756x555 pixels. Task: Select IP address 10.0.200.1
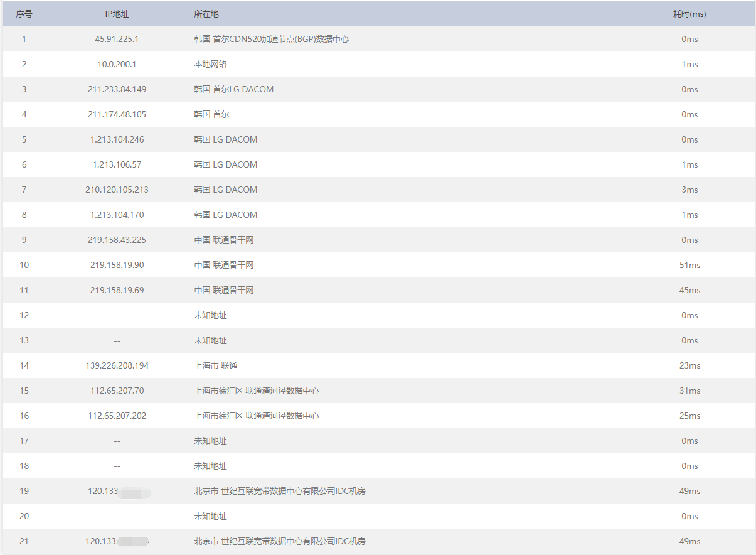tap(117, 64)
